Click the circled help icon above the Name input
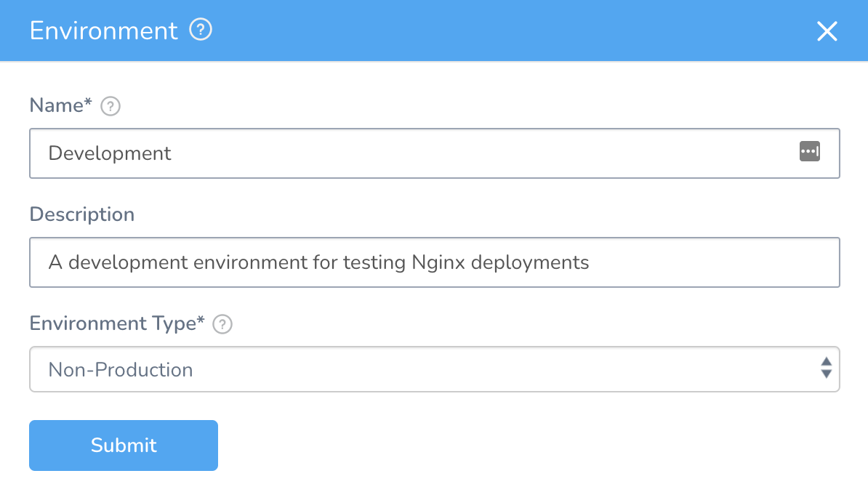This screenshot has height=500, width=868. point(110,106)
